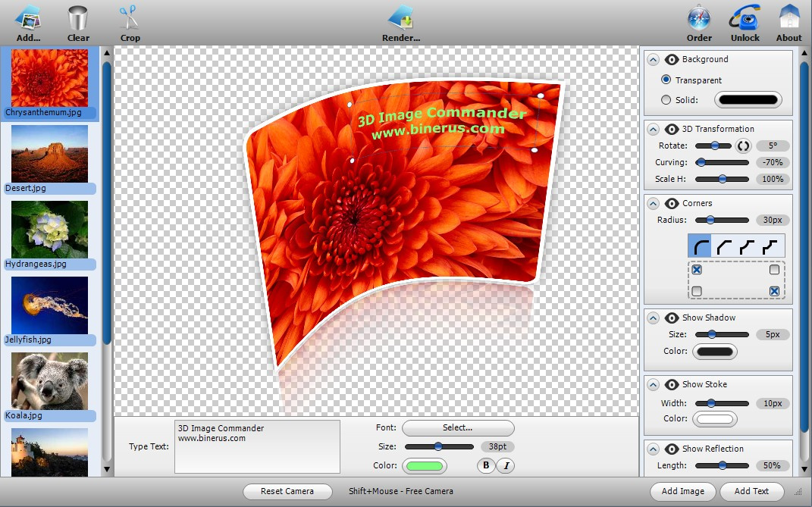This screenshot has width=812, height=507.
Task: Collapse the Show Reflection section
Action: pyautogui.click(x=654, y=449)
